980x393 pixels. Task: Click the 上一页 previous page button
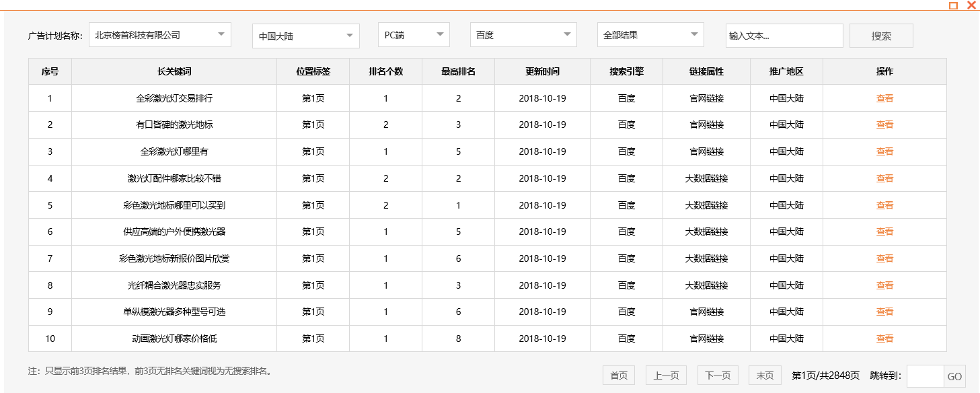(x=665, y=375)
